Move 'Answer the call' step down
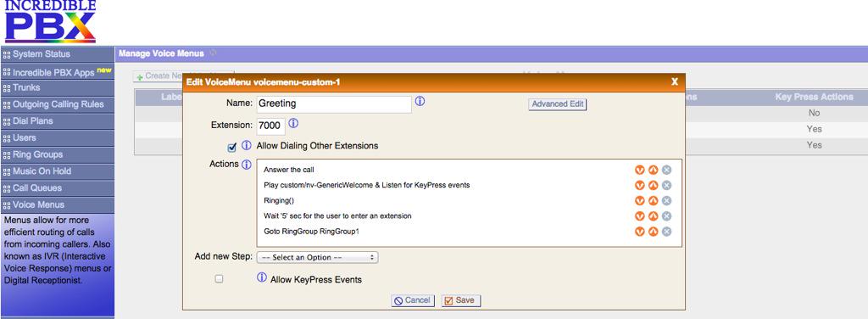 point(640,170)
